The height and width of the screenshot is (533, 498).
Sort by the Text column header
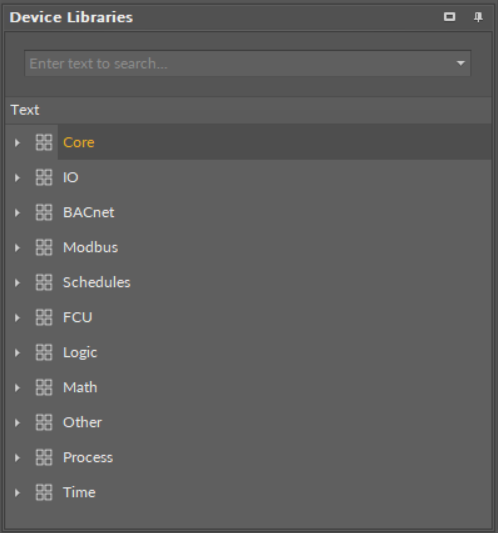click(248, 110)
